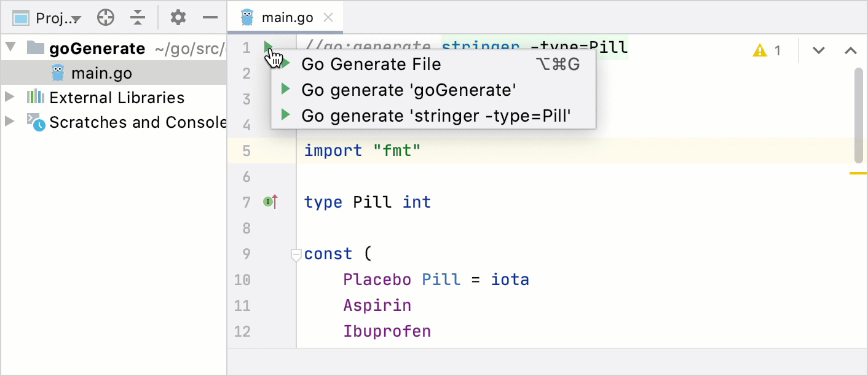Open the Project view settings gear
The width and height of the screenshot is (868, 376).
(178, 17)
